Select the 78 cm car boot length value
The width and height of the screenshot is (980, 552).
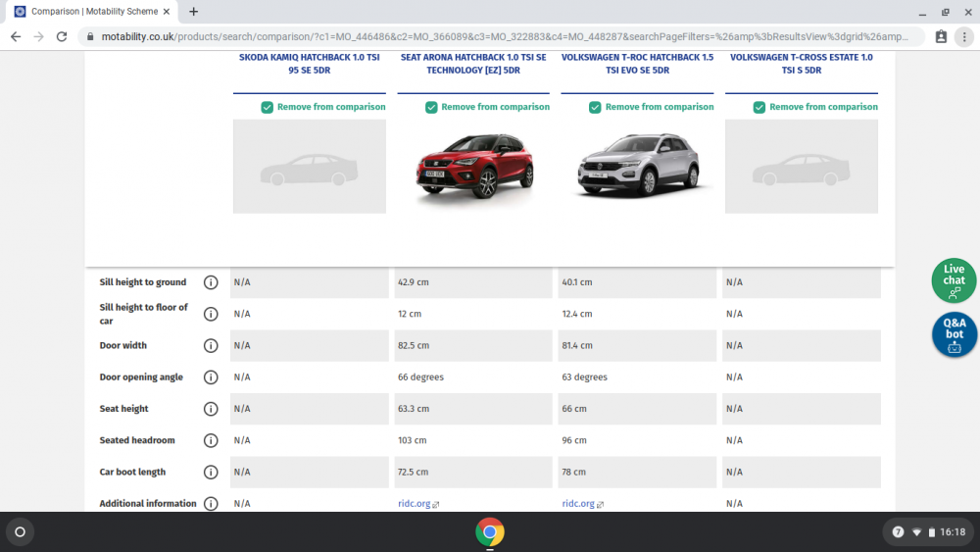[x=573, y=472]
